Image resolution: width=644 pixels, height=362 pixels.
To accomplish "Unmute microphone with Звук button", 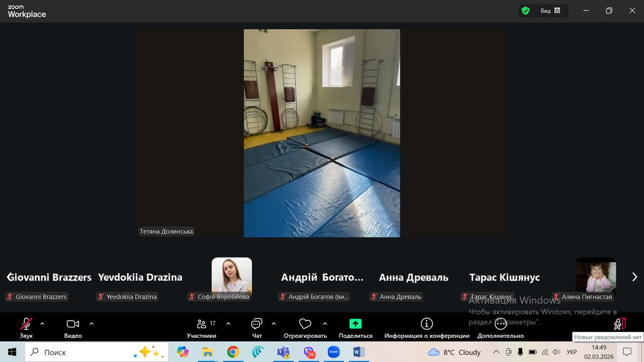I will click(26, 324).
